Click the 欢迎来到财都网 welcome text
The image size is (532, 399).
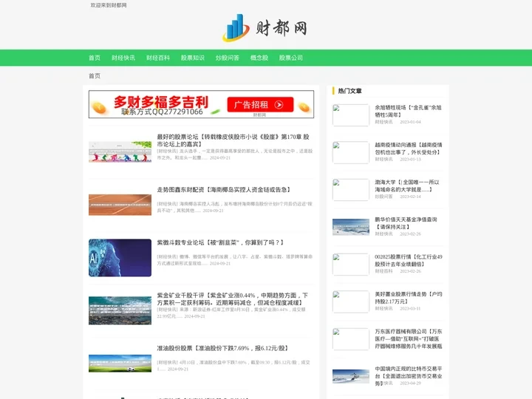109,5
